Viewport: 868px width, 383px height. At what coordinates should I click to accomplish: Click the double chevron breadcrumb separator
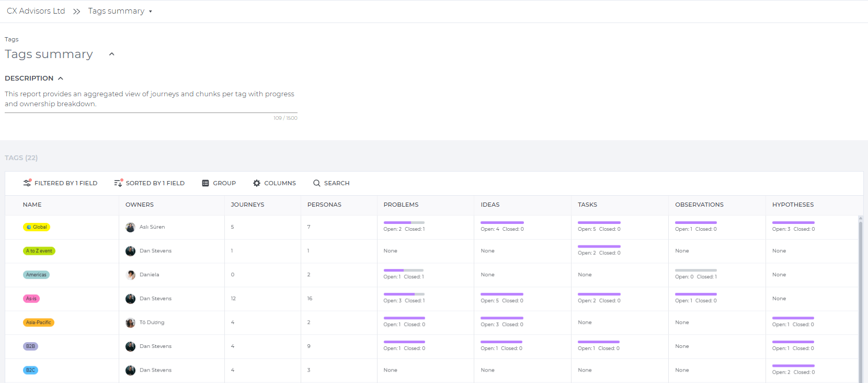[x=77, y=12]
